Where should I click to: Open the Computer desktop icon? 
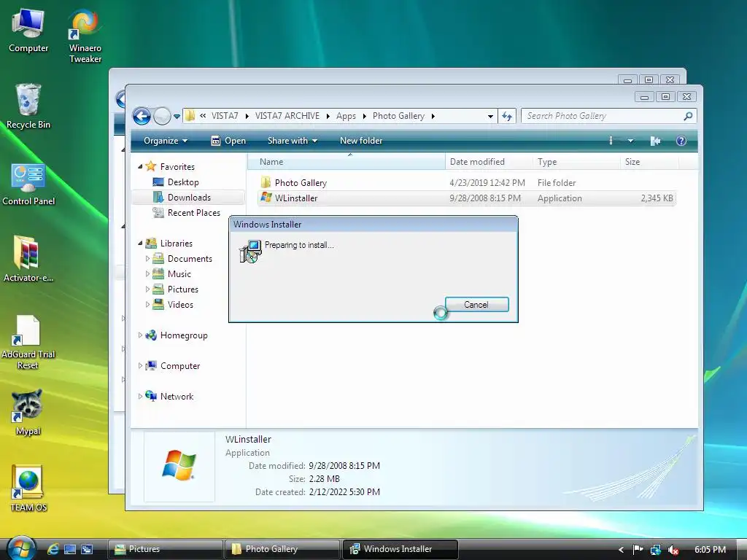tap(28, 31)
